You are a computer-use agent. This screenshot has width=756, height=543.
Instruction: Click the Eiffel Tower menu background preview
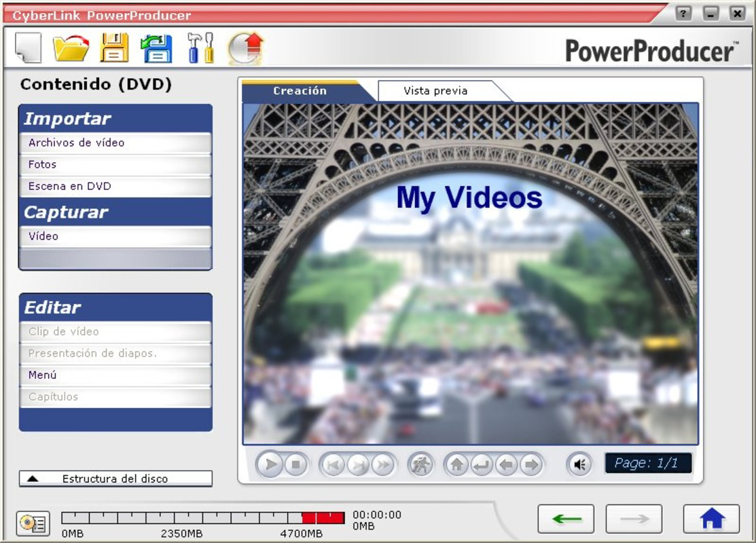471,274
